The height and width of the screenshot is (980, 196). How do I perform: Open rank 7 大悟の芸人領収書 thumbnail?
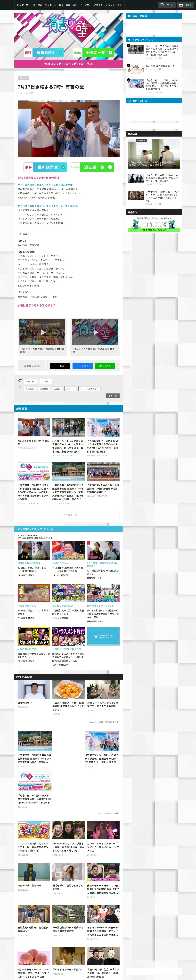coord(34,637)
